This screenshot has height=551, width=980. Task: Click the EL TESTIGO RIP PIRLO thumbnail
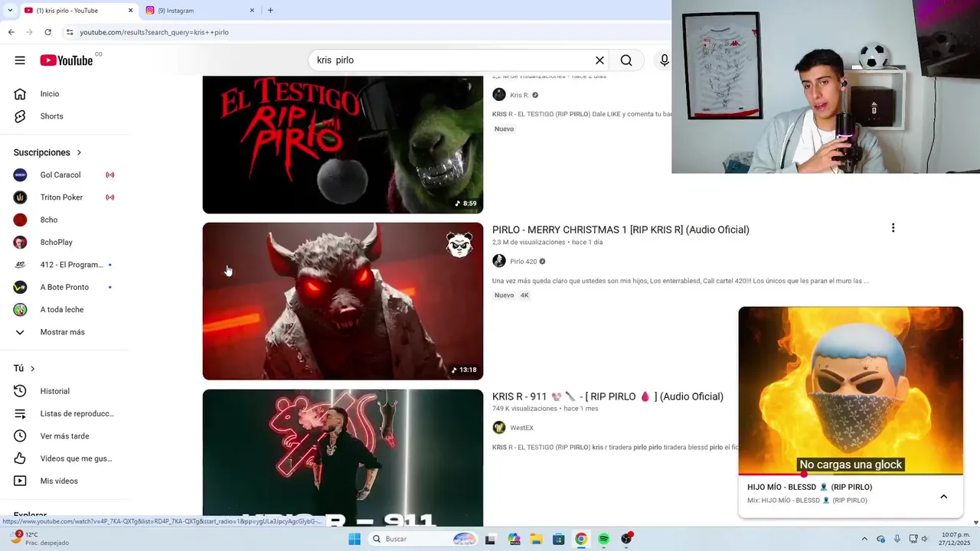tap(343, 145)
